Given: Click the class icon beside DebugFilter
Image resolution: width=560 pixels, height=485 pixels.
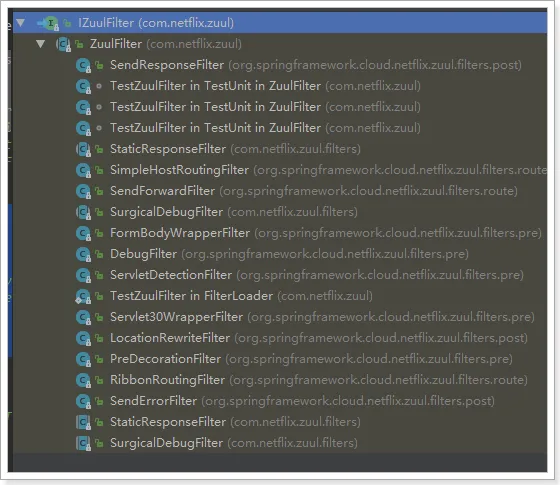Looking at the screenshot, I should coord(84,254).
